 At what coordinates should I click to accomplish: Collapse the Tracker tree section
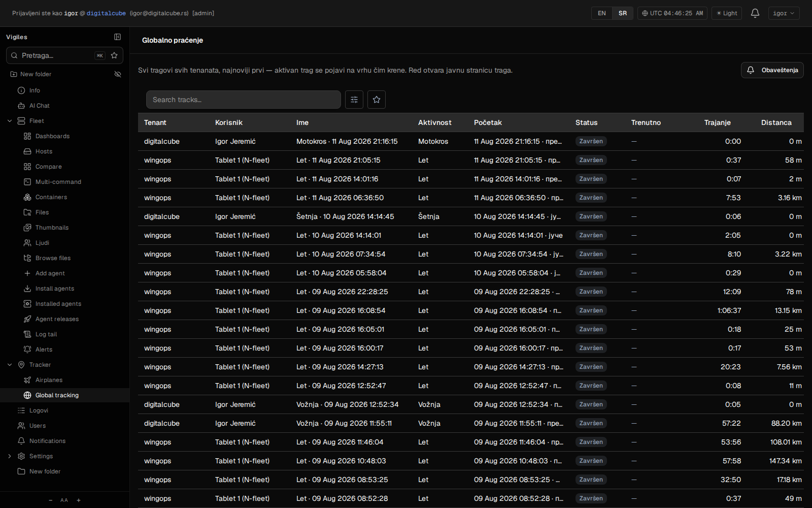point(10,365)
